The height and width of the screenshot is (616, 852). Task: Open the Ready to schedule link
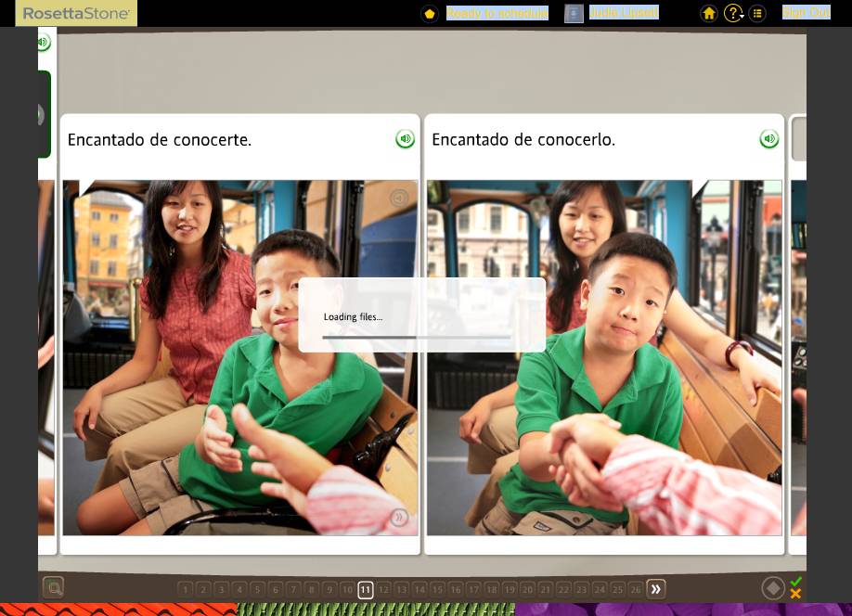tap(497, 12)
